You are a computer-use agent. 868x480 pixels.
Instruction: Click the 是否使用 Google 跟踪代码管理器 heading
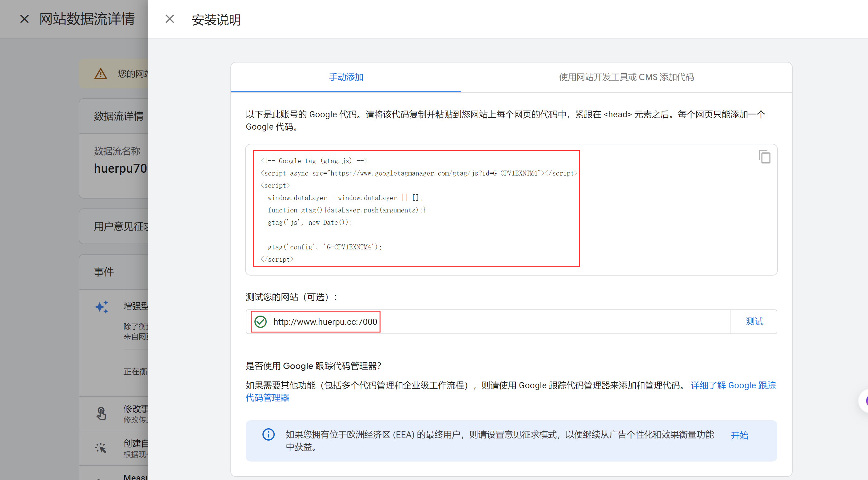pyautogui.click(x=313, y=366)
